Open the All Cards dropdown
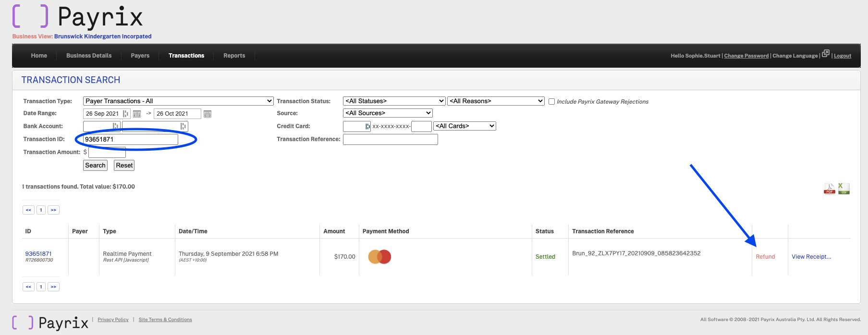The height and width of the screenshot is (335, 868). click(x=465, y=126)
